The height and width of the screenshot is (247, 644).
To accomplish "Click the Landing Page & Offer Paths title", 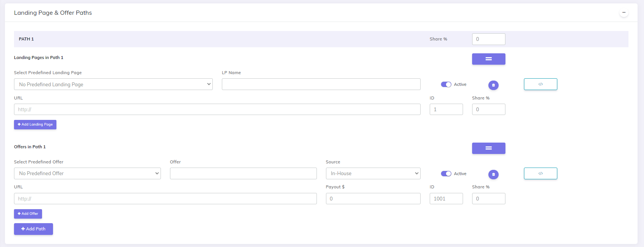I will point(53,12).
